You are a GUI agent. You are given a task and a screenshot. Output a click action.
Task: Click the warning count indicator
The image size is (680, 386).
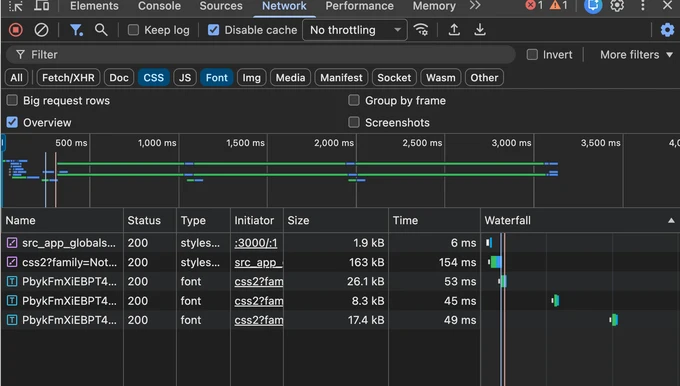click(559, 6)
